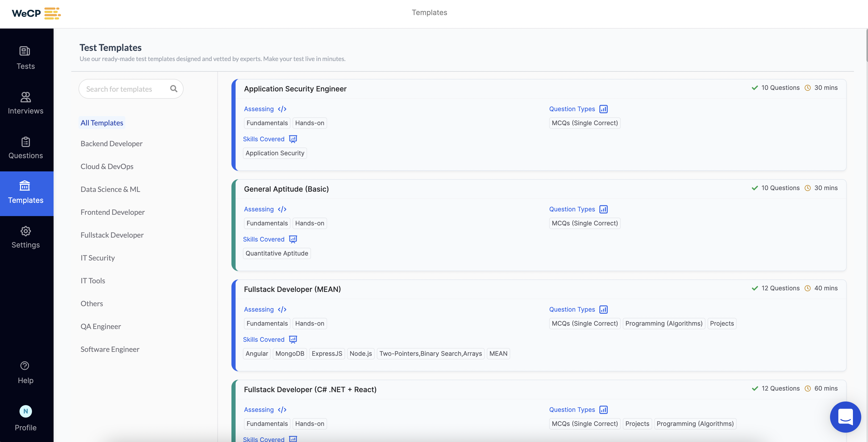The height and width of the screenshot is (442, 868).
Task: Open the Fullstack Developer (C# .NET + React) template
Action: 310,390
